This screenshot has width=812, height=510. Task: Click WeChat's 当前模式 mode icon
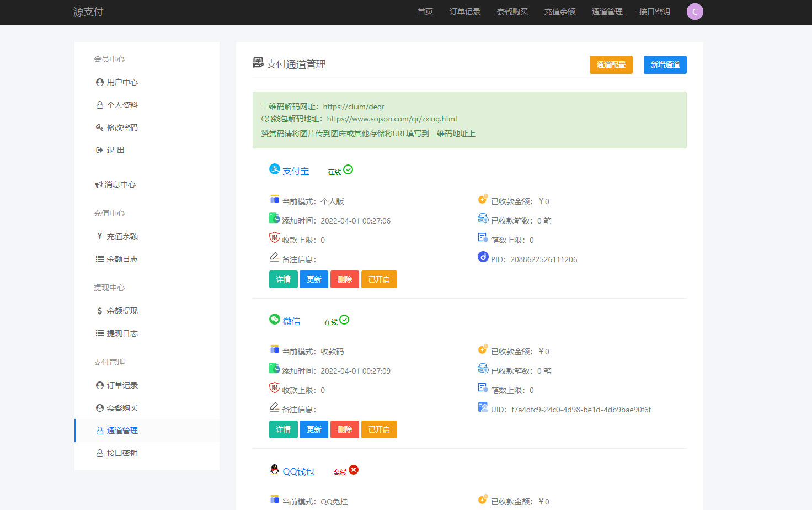[274, 349]
